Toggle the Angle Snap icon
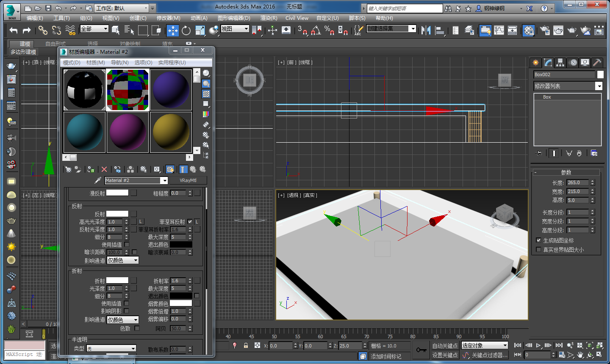This screenshot has height=364, width=610. (316, 30)
